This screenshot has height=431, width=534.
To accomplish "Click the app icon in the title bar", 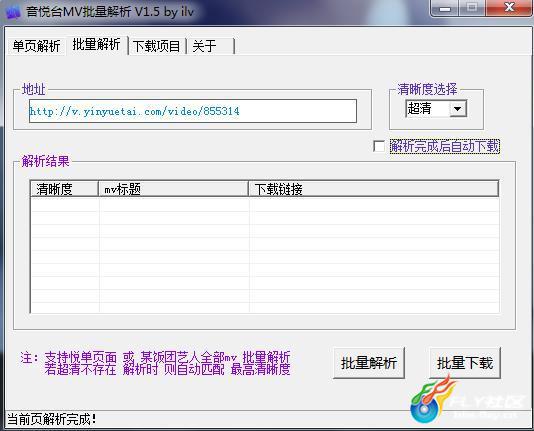I will 13,12.
